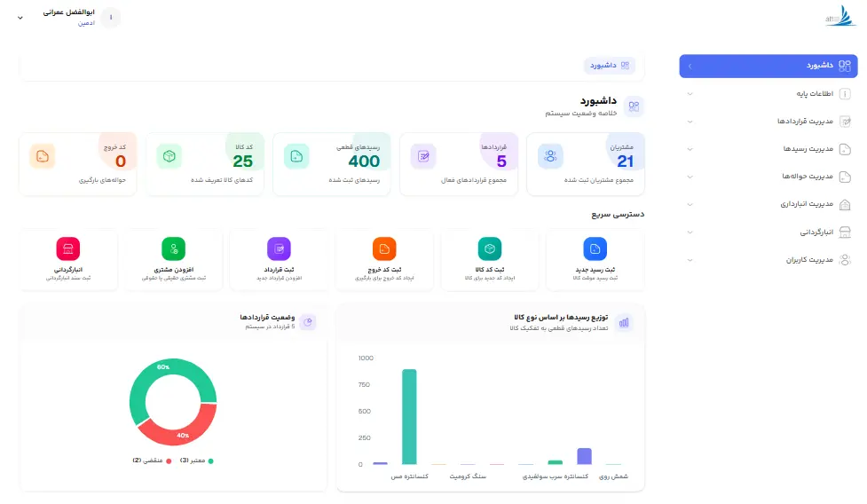The image size is (867, 504).
Task: Open the کد خروج stat card showing 0
Action: pyautogui.click(x=78, y=163)
